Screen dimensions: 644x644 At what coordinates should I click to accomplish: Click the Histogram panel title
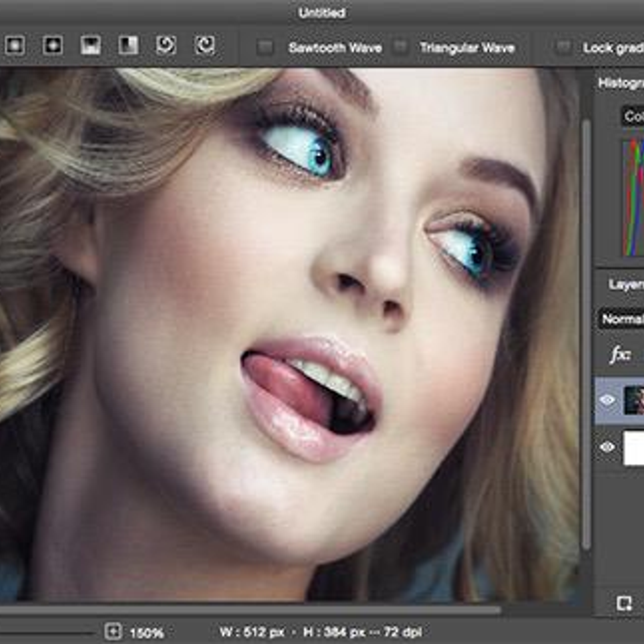coord(621,83)
